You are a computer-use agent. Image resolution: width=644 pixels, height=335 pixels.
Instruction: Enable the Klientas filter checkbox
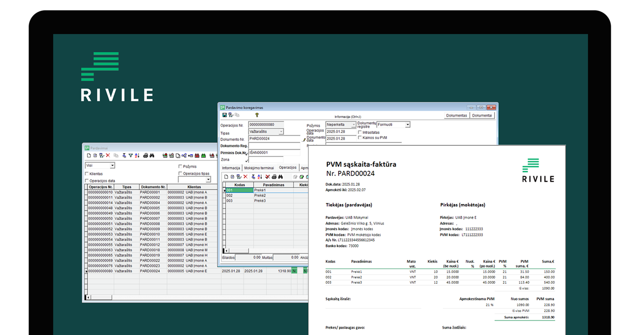(87, 174)
